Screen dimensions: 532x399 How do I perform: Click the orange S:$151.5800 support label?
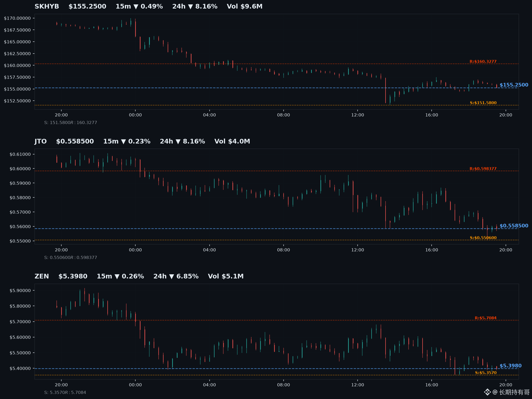483,103
